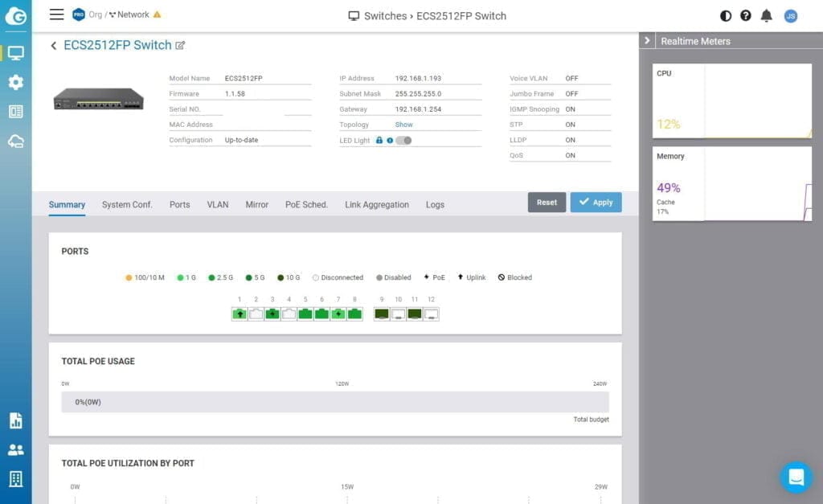The height and width of the screenshot is (504, 823).
Task: Click the Apply button
Action: coord(596,203)
